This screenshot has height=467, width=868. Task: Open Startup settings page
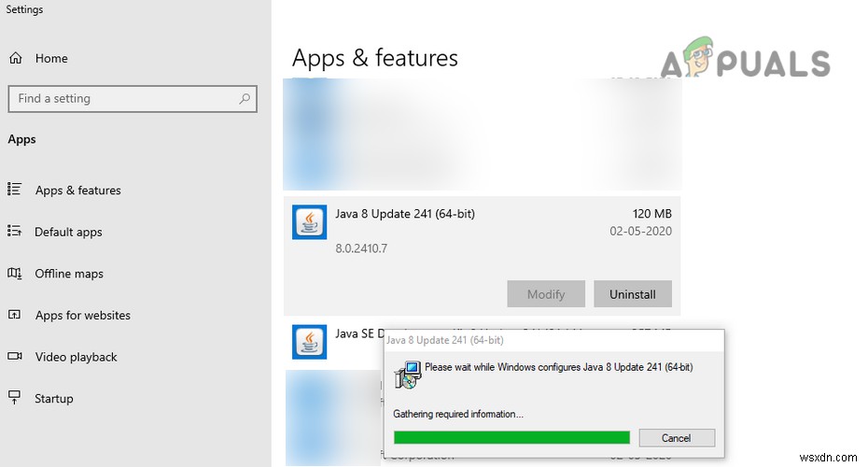pyautogui.click(x=54, y=398)
